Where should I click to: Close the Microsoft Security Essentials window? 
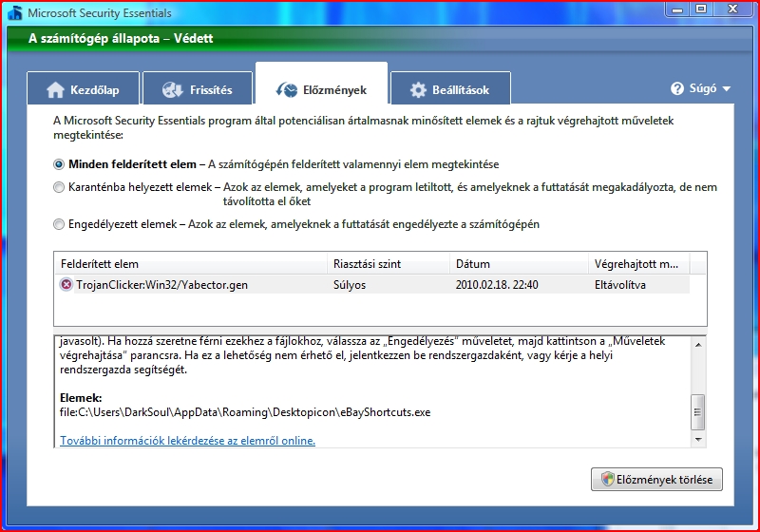pos(732,9)
